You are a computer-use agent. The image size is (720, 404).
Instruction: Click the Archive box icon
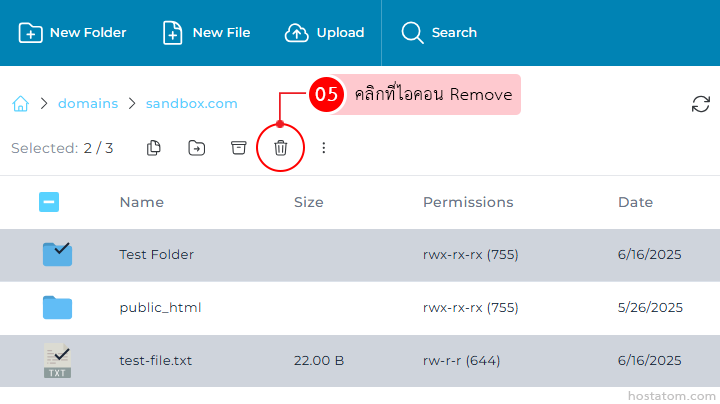coord(238,148)
